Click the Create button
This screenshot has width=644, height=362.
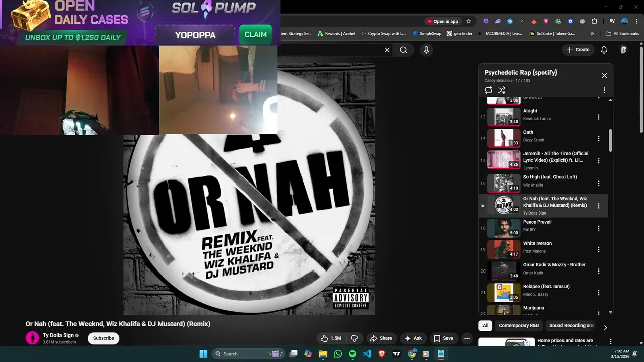click(578, 50)
